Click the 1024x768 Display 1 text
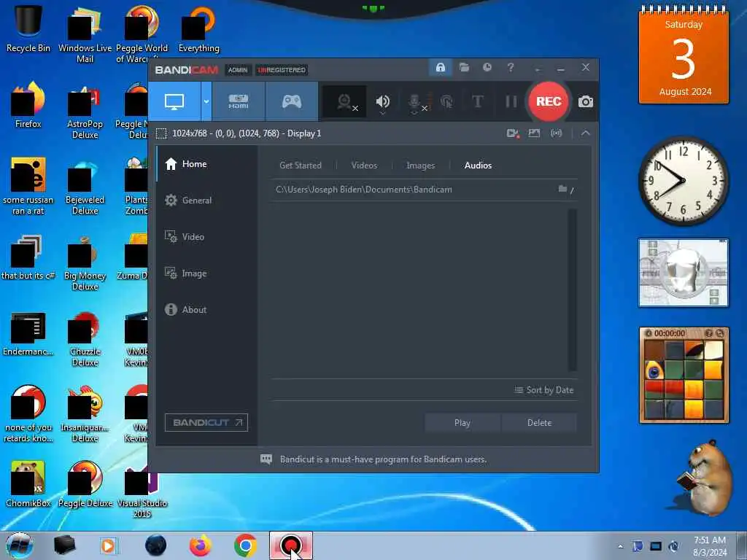The image size is (747, 560). 247,133
